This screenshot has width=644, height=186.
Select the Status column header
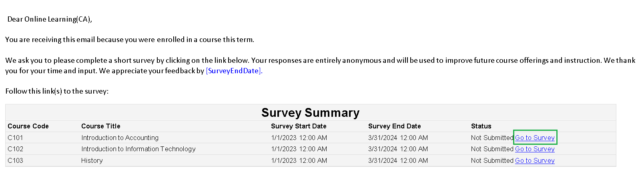(x=481, y=126)
